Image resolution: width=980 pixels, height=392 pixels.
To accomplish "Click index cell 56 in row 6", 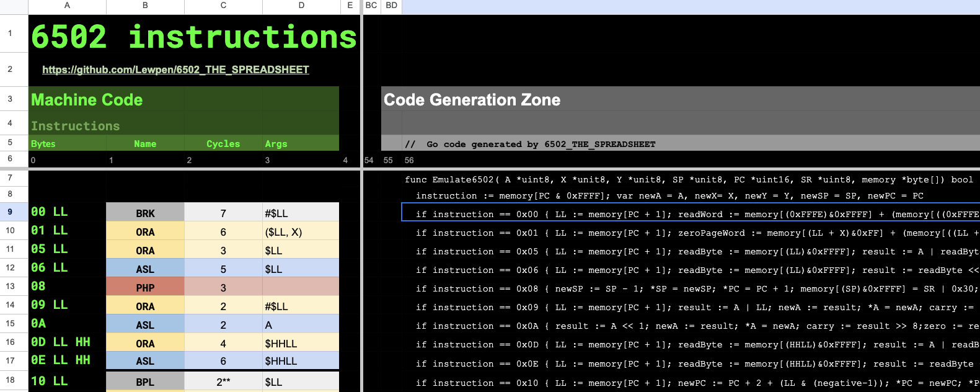I will pos(409,160).
